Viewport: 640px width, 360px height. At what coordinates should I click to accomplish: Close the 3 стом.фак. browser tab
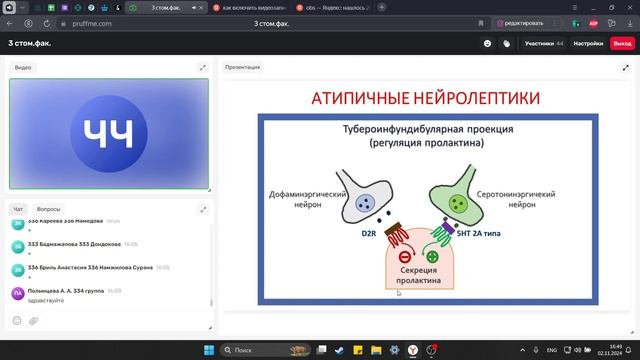(x=201, y=8)
